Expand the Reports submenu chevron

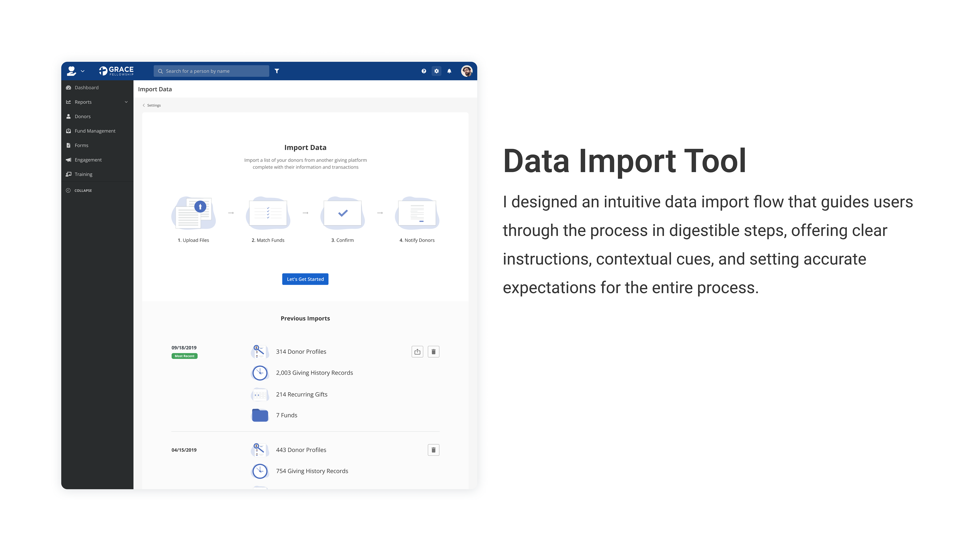126,102
